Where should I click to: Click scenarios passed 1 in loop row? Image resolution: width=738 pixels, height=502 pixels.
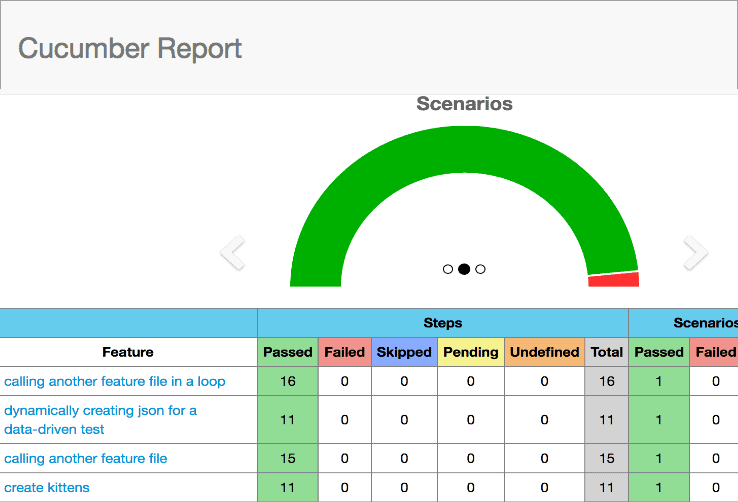pos(659,381)
